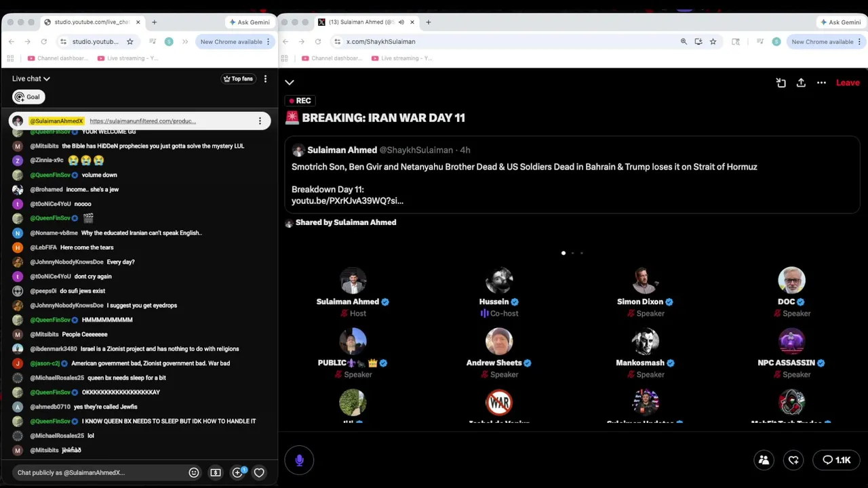The height and width of the screenshot is (488, 868).
Task: Open Hussein co-host profile in Space
Action: point(499,281)
